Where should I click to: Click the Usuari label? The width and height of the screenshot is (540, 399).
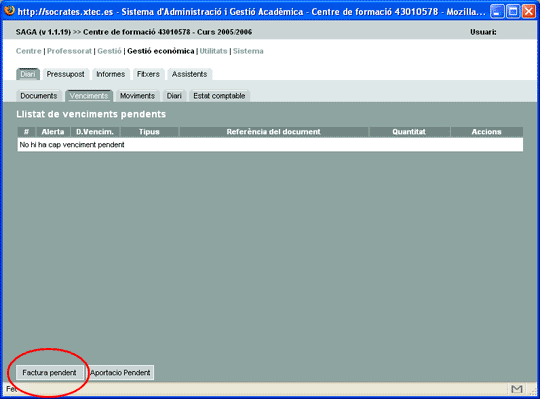tap(483, 32)
